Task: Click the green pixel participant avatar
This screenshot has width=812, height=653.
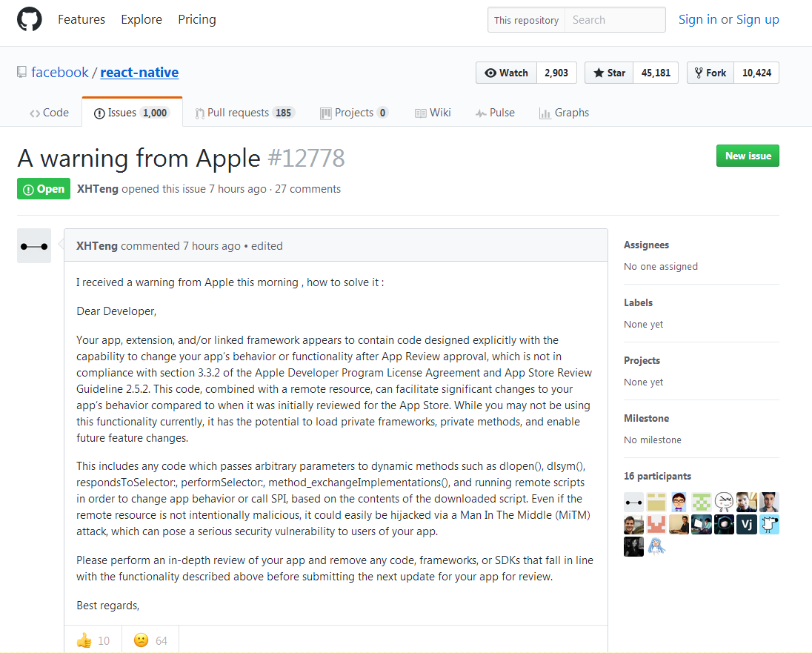Action: point(702,502)
